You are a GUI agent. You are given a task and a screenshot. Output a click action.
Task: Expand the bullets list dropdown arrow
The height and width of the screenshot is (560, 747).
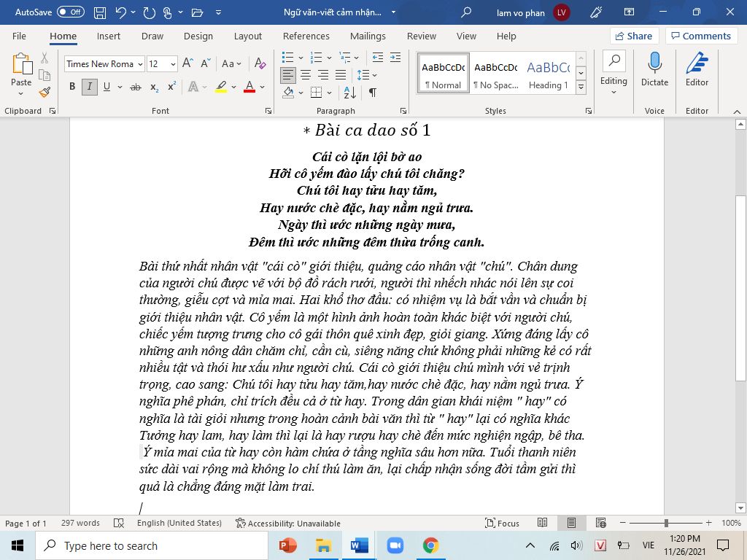pyautogui.click(x=301, y=58)
